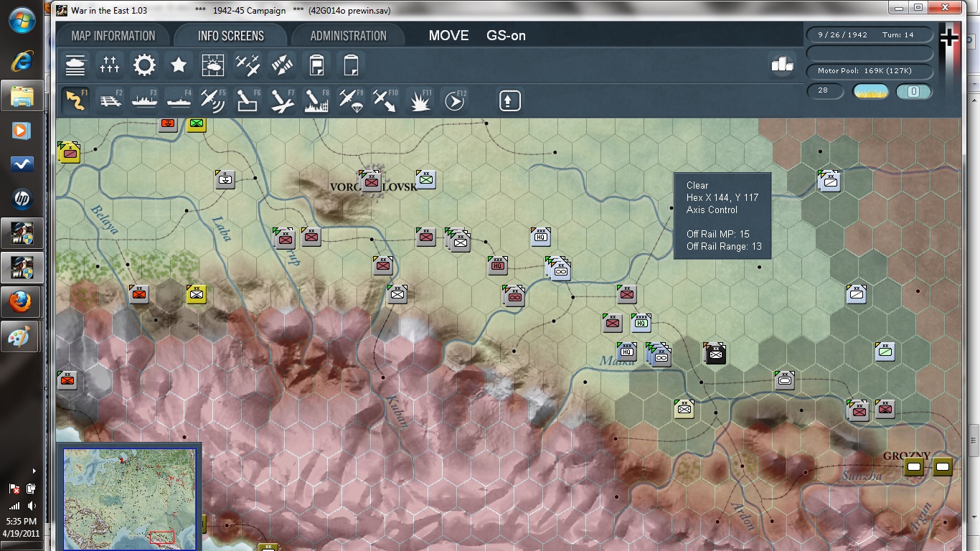The height and width of the screenshot is (551, 980).
Task: Launch Internet Explorer from taskbar
Action: pyautogui.click(x=22, y=60)
